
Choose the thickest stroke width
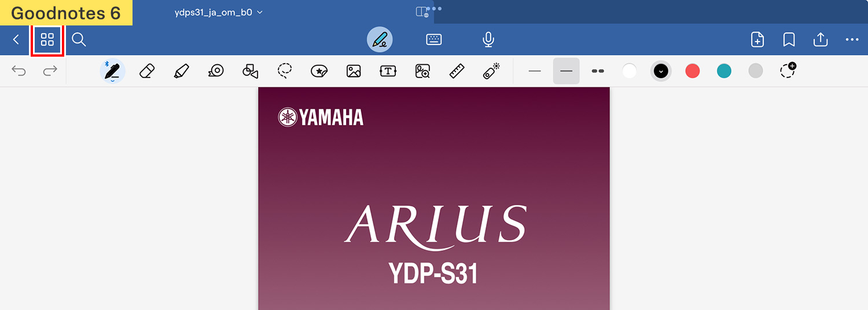click(598, 71)
